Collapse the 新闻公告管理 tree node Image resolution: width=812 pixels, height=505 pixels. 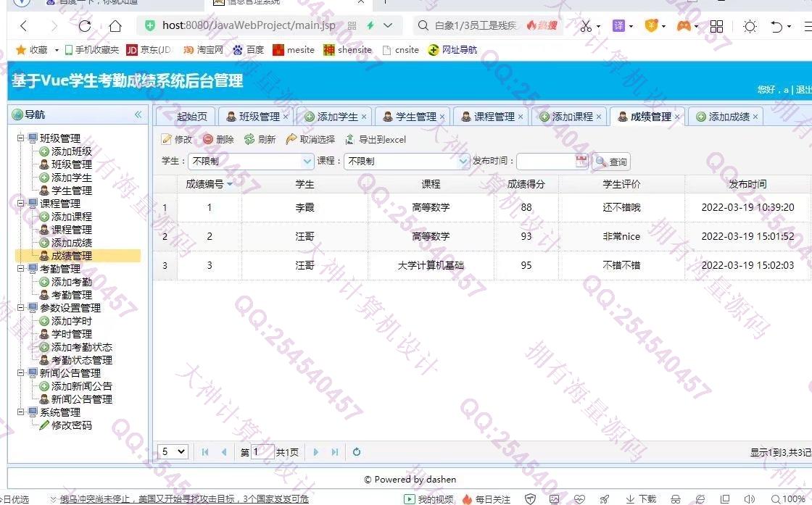click(x=21, y=373)
